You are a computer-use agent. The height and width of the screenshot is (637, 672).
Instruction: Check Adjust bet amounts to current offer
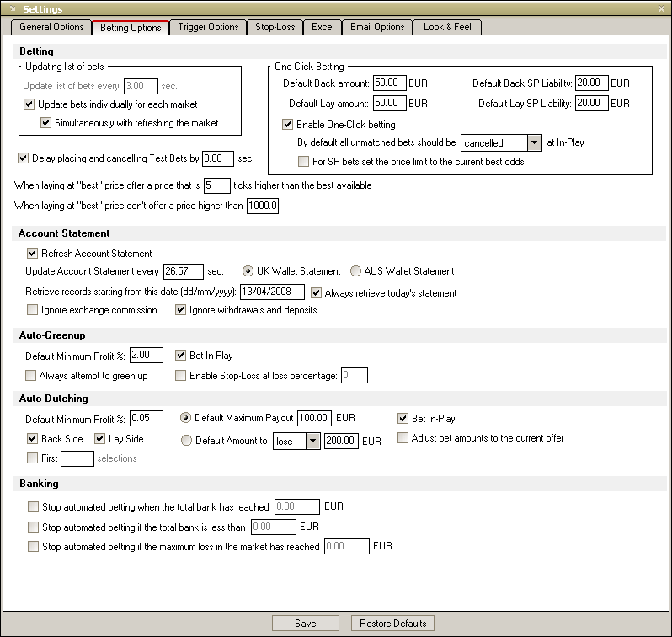pos(403,438)
